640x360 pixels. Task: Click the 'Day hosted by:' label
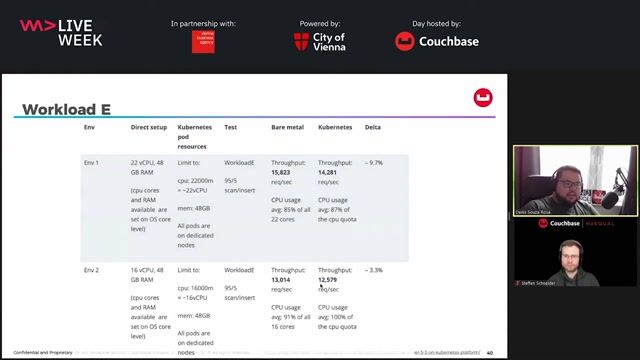pyautogui.click(x=436, y=24)
